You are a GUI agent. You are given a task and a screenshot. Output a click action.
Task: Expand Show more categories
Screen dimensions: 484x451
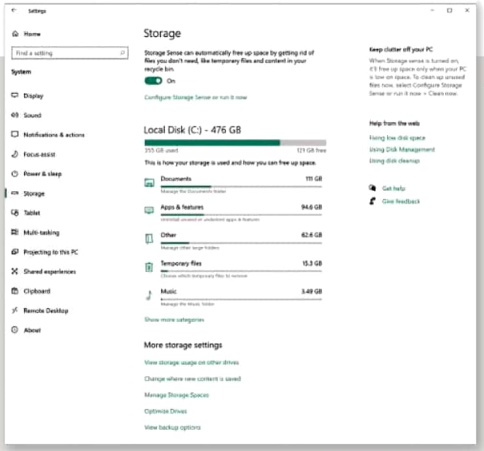[174, 320]
